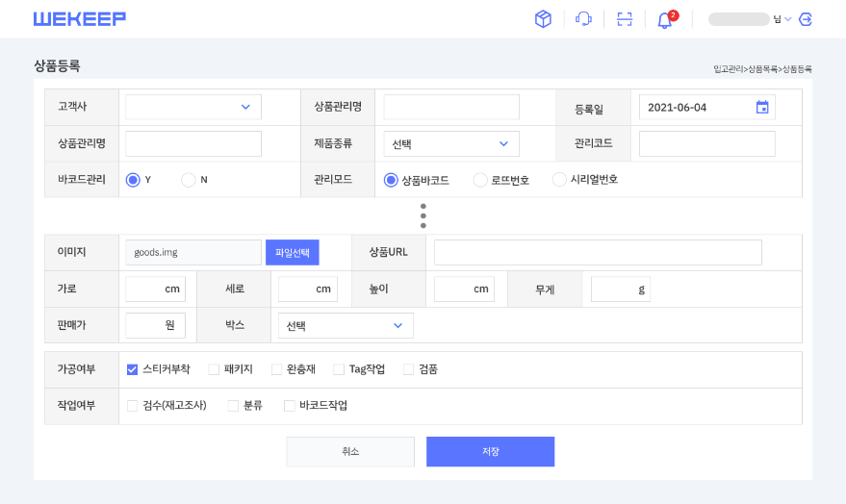Viewport: 846px width, 504px height.
Task: Open the calendar icon in 등록일 field
Action: 761,108
